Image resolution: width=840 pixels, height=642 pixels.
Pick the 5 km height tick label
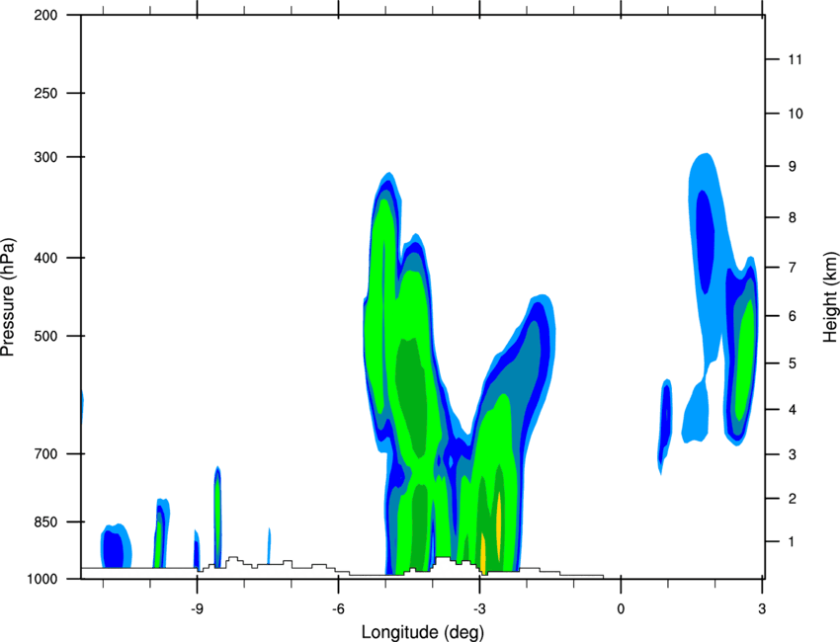[792, 363]
